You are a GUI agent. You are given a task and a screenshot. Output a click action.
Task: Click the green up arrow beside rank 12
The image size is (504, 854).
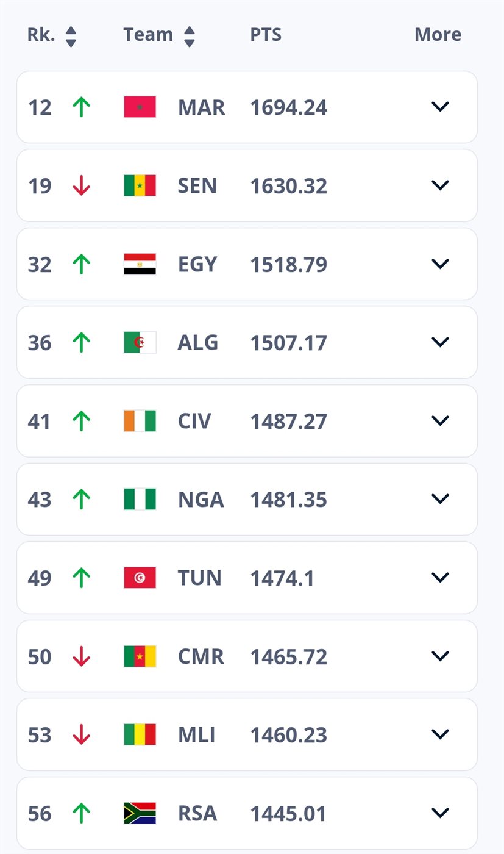[x=81, y=107]
